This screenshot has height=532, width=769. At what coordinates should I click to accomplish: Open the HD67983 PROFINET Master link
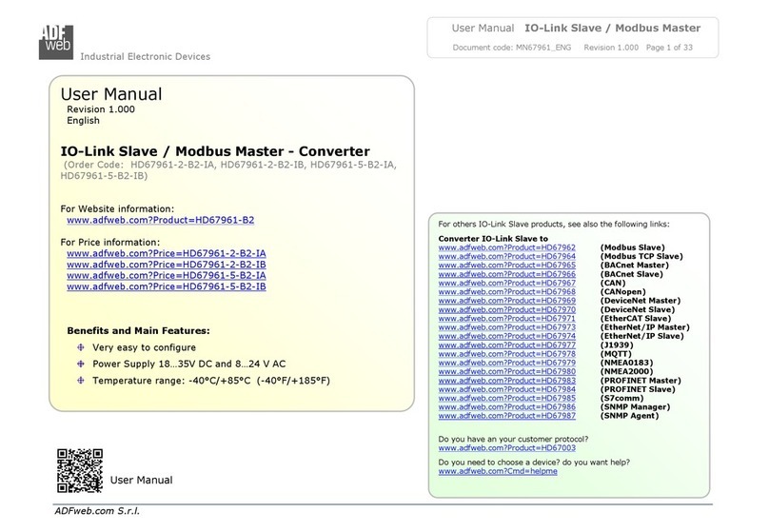click(x=507, y=381)
